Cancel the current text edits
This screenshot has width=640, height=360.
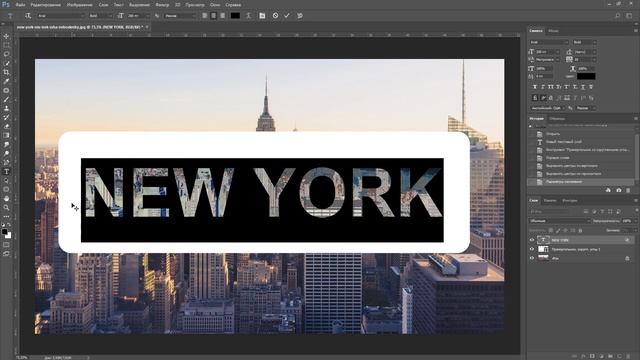pyautogui.click(x=276, y=16)
